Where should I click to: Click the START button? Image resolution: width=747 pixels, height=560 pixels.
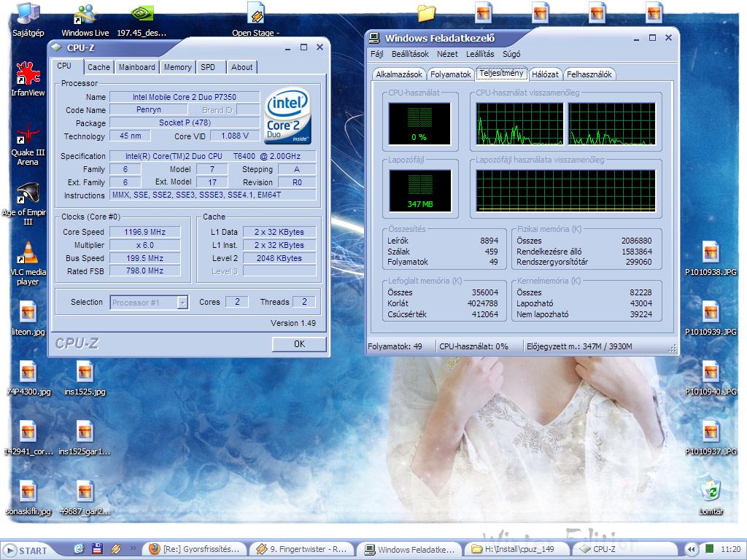pos(27,551)
